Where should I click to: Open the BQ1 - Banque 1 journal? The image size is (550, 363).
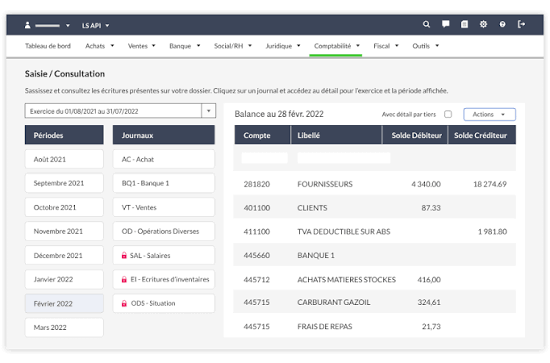[x=164, y=183]
